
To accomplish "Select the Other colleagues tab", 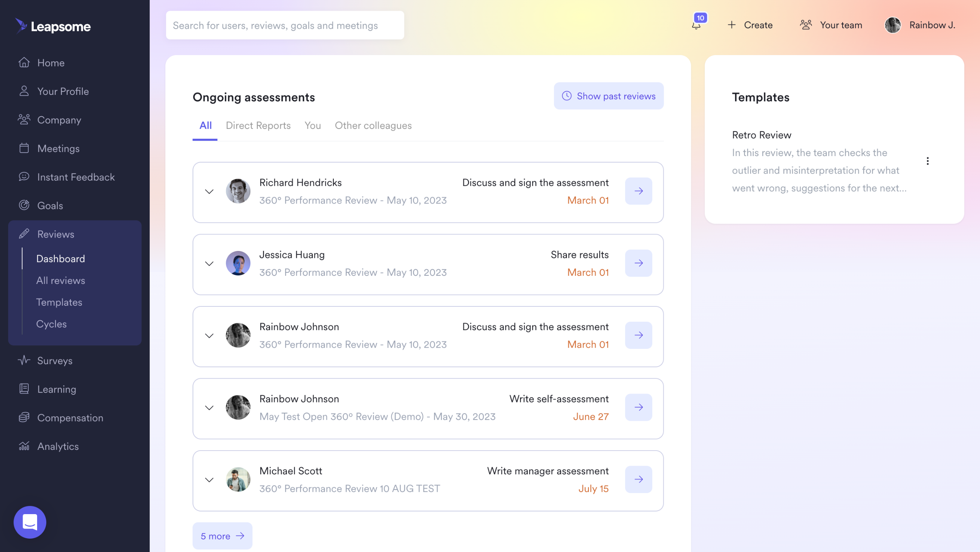I will pyautogui.click(x=373, y=125).
